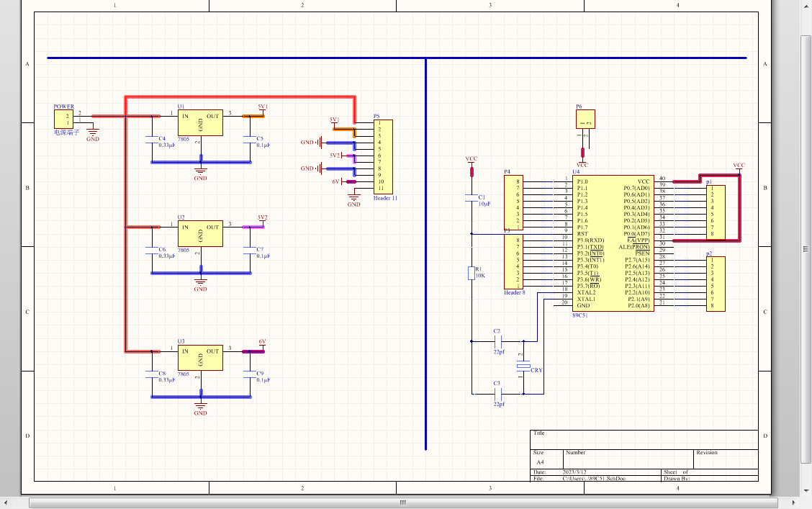Select the p2 header beside port P2
The width and height of the screenshot is (812, 509).
tap(716, 284)
